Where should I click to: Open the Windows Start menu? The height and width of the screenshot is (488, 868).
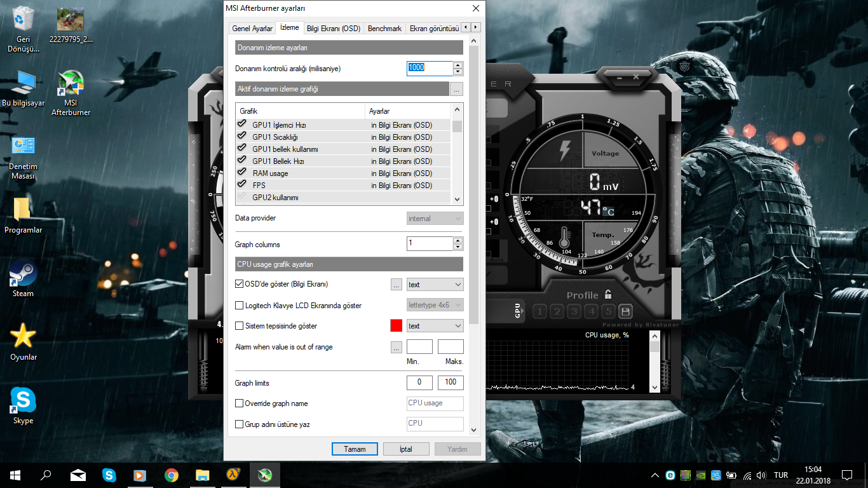[15, 475]
